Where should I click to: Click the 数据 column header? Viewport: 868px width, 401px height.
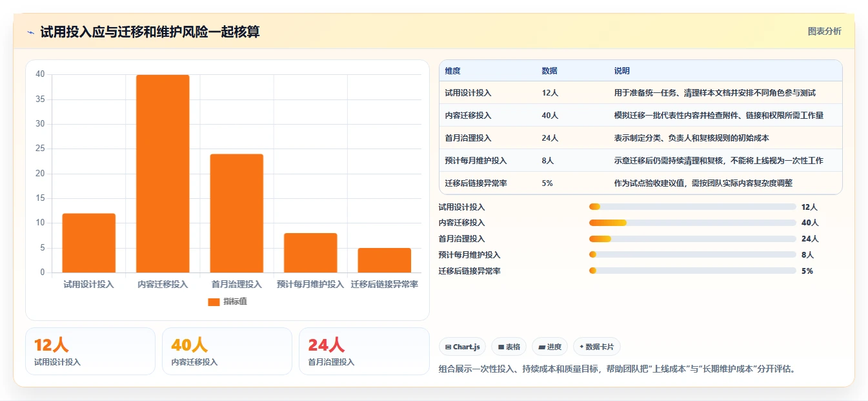click(x=549, y=71)
